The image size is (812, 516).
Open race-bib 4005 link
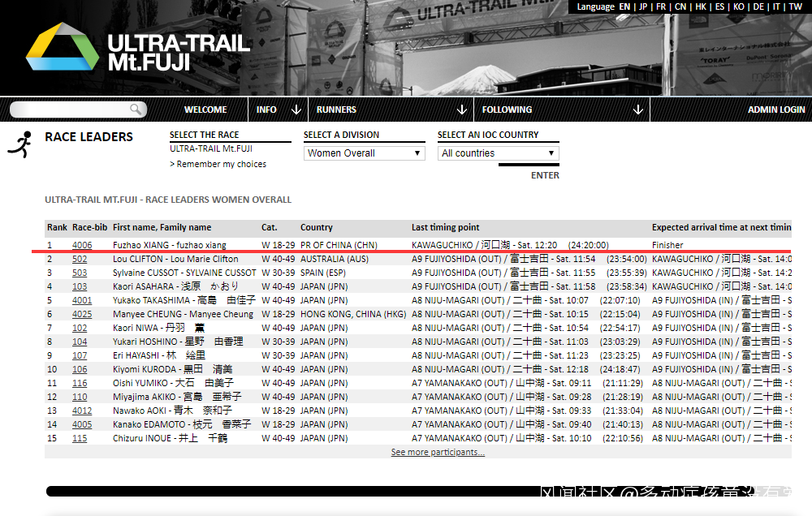[82, 424]
